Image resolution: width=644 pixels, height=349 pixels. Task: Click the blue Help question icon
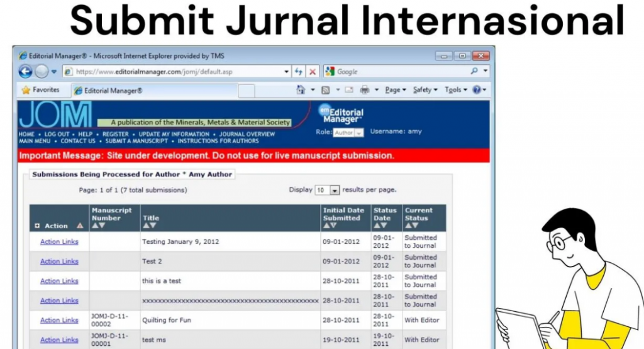477,89
